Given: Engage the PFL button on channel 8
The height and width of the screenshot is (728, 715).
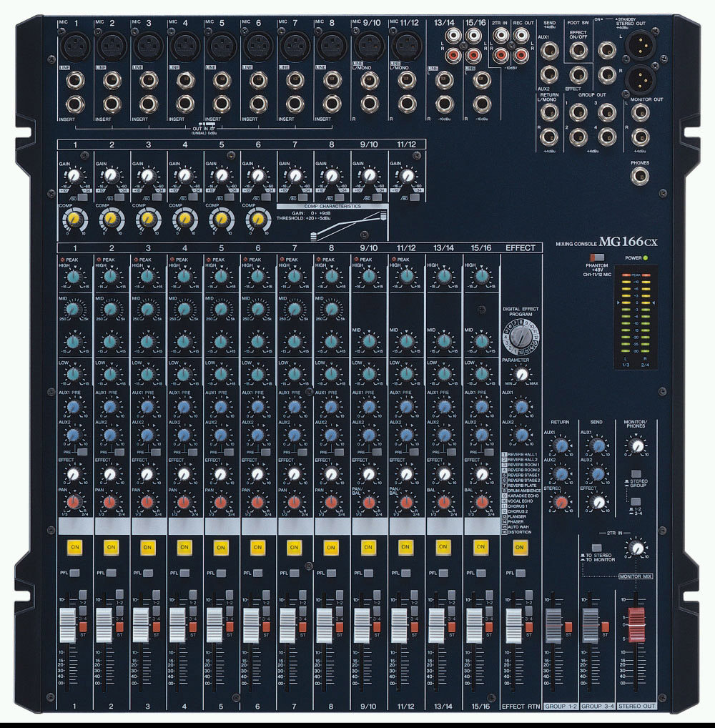Looking at the screenshot, I should click(332, 573).
